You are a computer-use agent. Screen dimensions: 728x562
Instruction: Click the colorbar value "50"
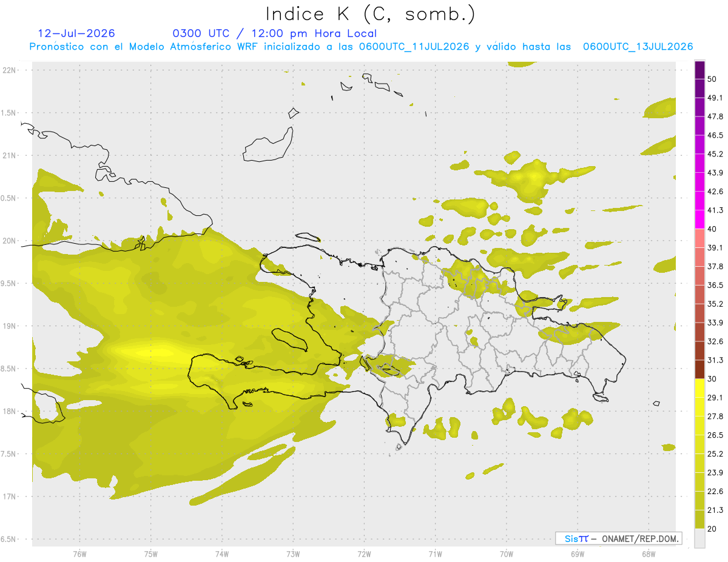[712, 79]
